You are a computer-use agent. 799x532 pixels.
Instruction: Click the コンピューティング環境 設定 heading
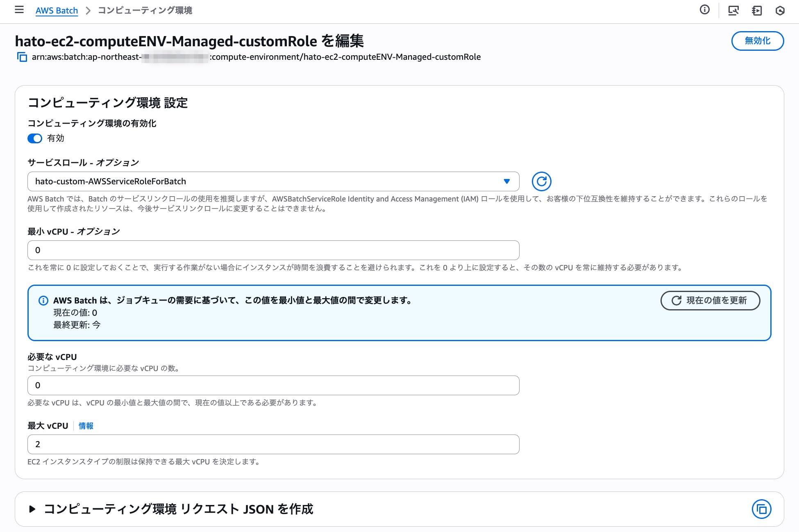coord(108,103)
